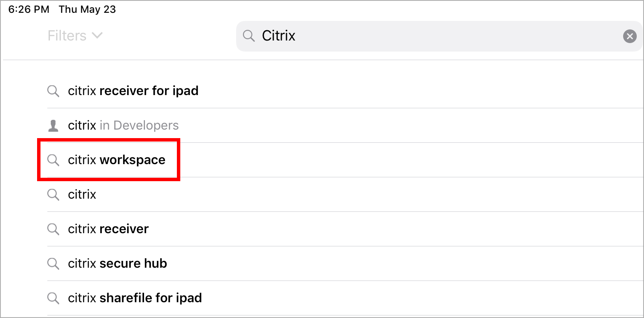Click the chevron next to Filters
Screen dimensions: 644x318
[x=98, y=36]
